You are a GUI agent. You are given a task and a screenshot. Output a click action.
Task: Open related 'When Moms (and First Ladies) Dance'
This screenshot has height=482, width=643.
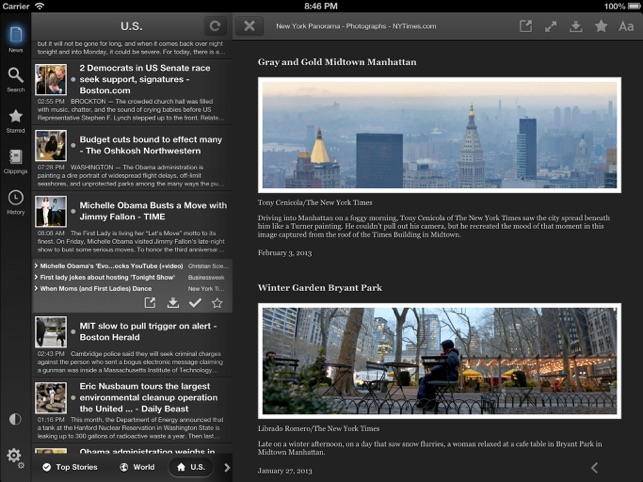click(132, 289)
